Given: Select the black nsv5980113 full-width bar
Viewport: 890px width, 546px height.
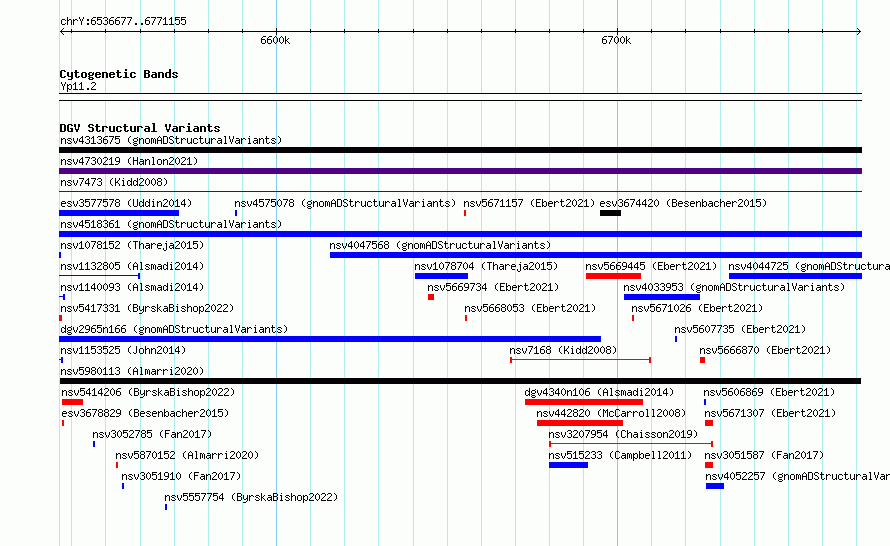Looking at the screenshot, I should (460, 381).
